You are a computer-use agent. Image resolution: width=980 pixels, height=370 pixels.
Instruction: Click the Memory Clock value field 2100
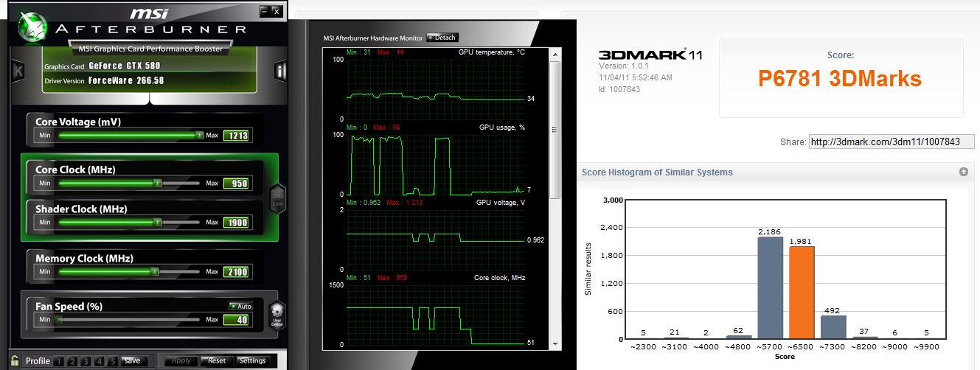click(x=237, y=272)
